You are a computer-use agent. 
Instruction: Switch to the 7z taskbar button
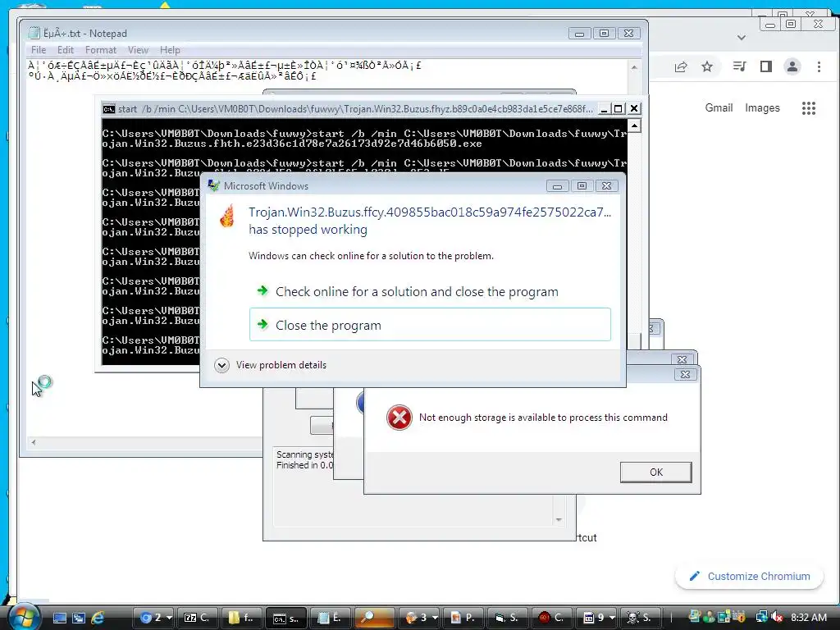click(x=197, y=618)
